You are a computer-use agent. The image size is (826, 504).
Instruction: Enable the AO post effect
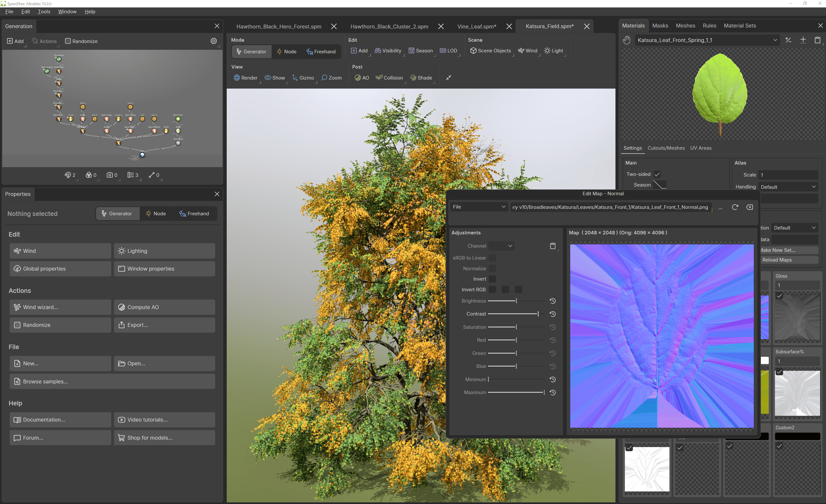click(x=361, y=77)
